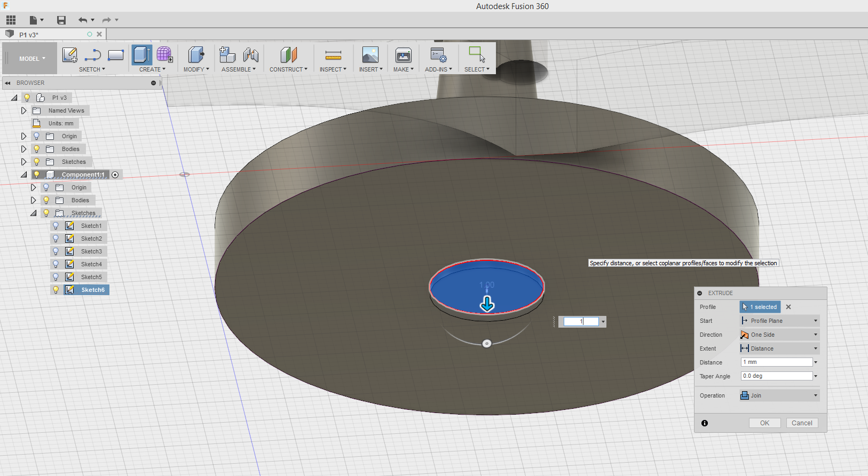Screen dimensions: 868x476
Task: Open the Extent Distance dropdown
Action: [779, 348]
